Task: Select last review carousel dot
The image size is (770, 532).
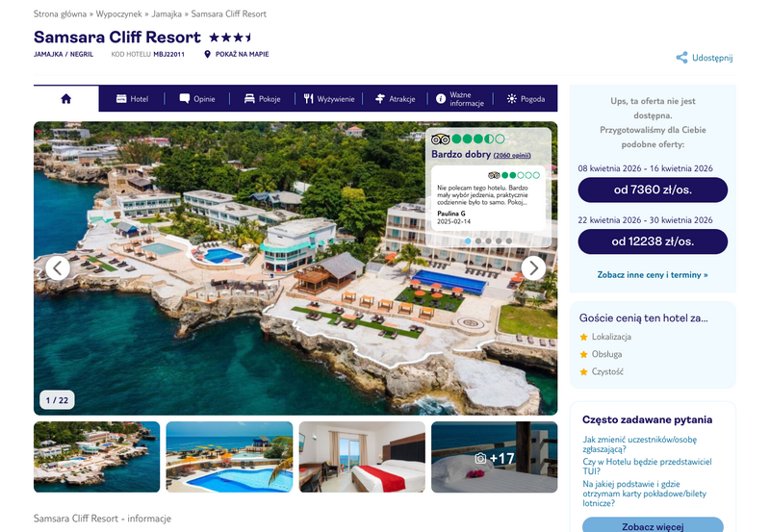Action: (509, 241)
